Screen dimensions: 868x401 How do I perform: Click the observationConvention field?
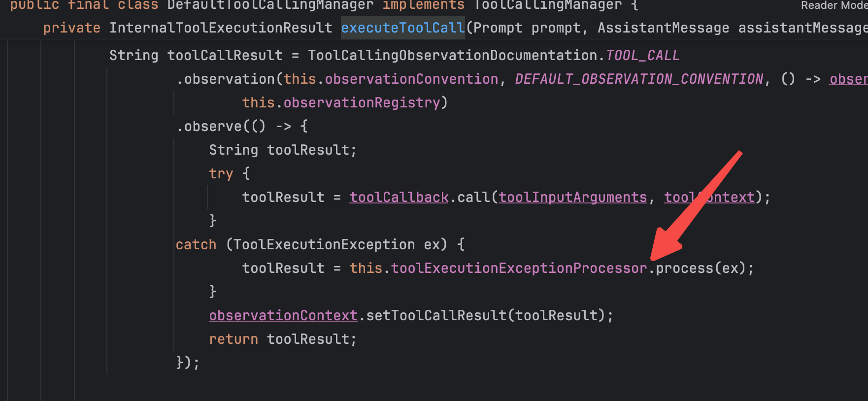click(x=411, y=79)
